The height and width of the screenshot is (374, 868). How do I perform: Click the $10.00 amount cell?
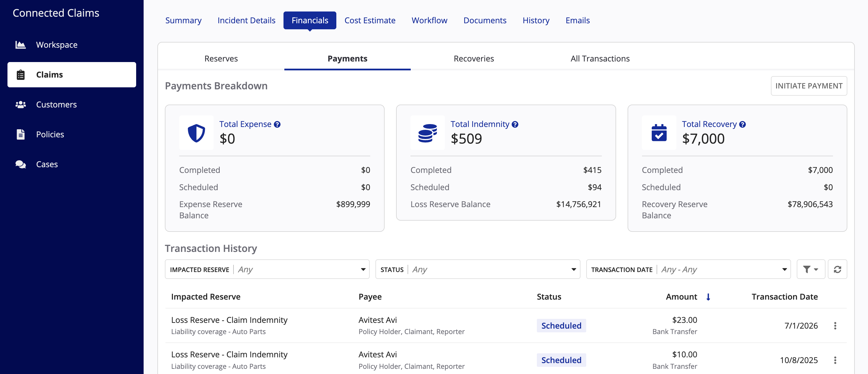pyautogui.click(x=684, y=354)
